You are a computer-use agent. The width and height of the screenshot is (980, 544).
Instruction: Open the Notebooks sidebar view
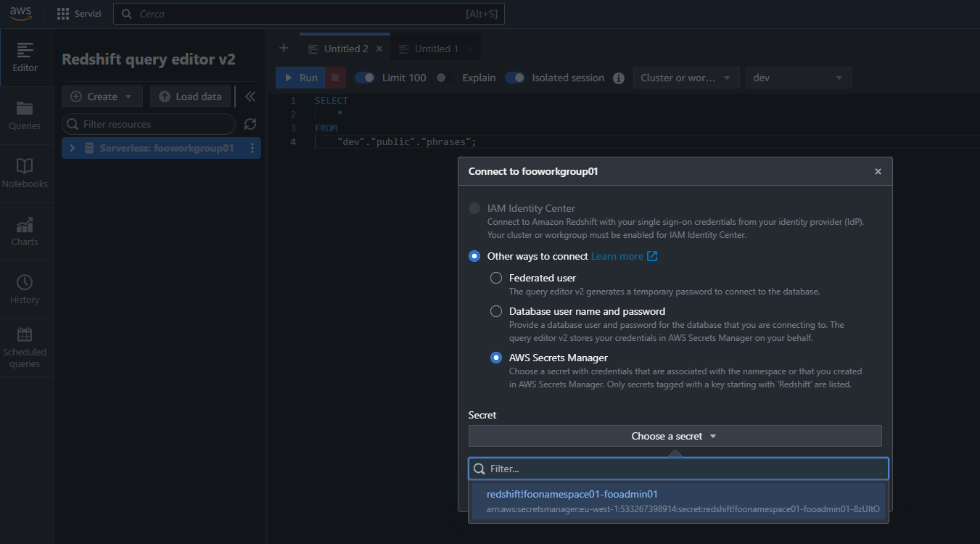pyautogui.click(x=25, y=174)
